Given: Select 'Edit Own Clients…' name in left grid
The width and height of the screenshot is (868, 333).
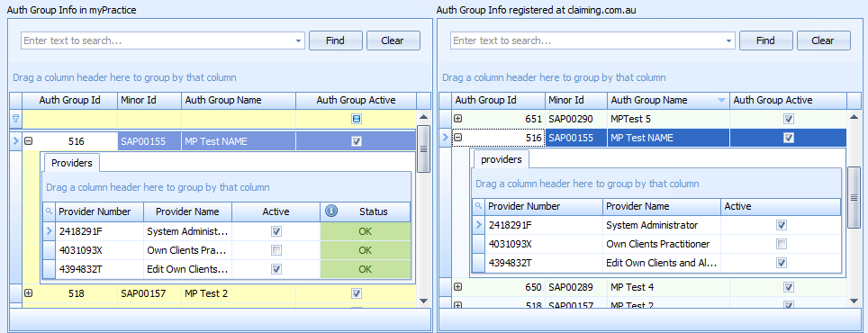Looking at the screenshot, I should tap(187, 269).
